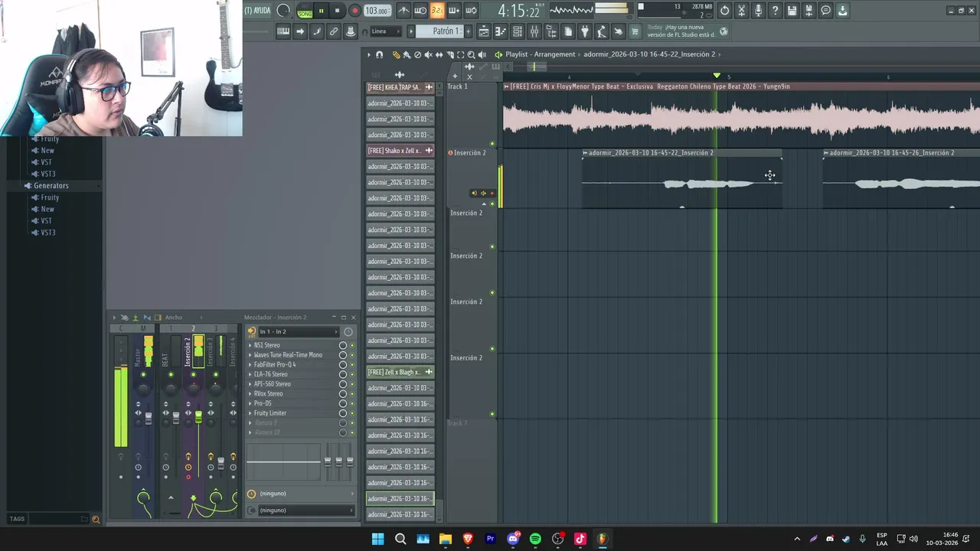Open the playlist options menu arrow
980x551 pixels.
(368, 54)
